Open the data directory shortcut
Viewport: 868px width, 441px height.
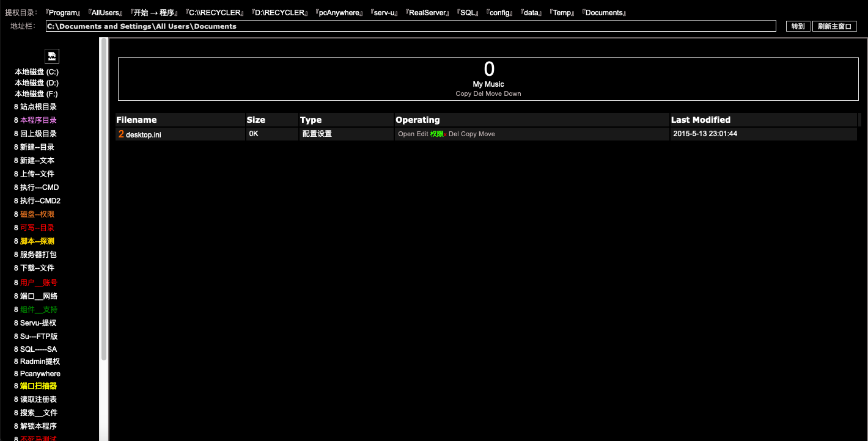532,13
